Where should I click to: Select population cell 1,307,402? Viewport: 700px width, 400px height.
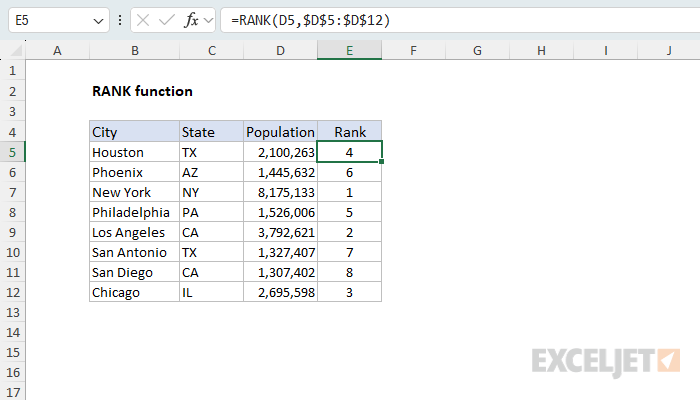[x=280, y=272]
